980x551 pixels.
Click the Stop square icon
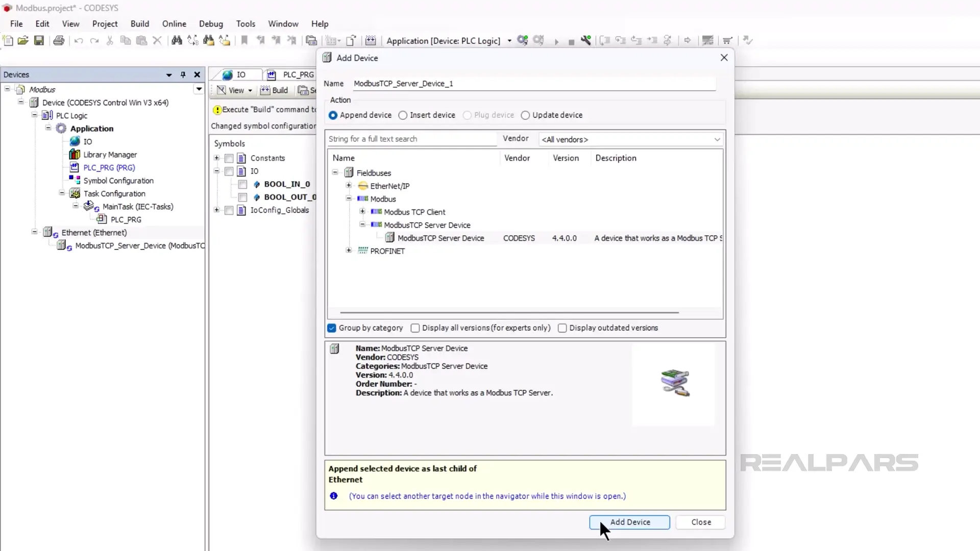571,42
